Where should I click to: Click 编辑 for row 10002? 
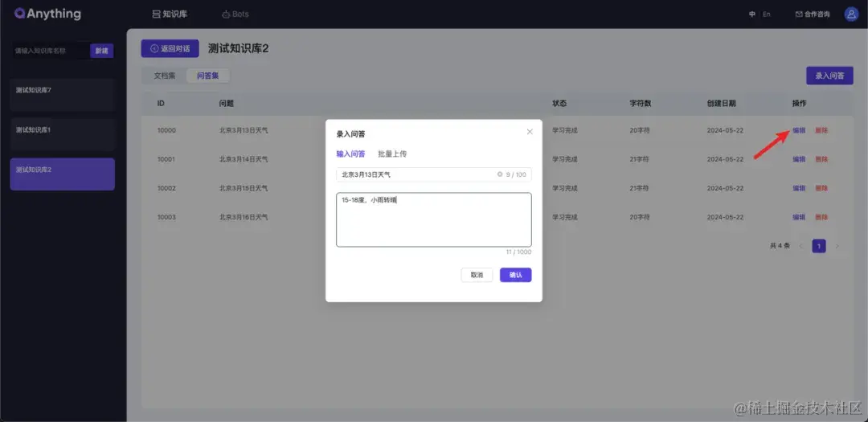coord(799,188)
